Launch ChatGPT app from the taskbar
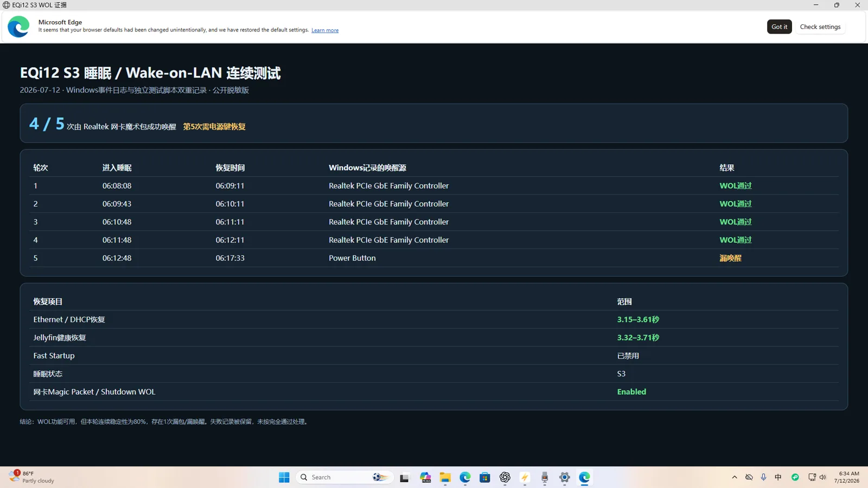 pos(505,477)
